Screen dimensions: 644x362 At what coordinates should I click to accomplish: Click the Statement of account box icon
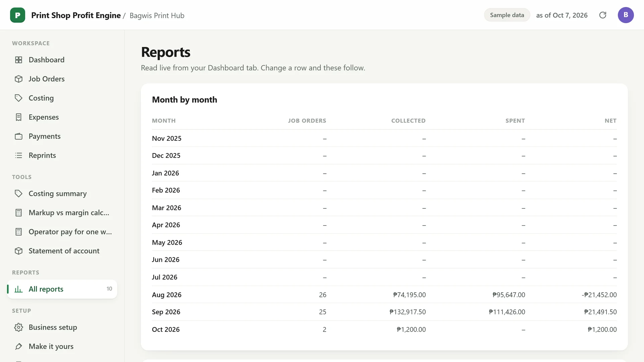(19, 251)
